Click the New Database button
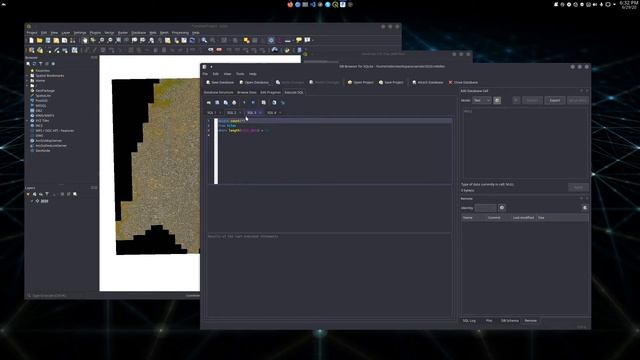Screen dimensions: 640x360 tap(220, 82)
